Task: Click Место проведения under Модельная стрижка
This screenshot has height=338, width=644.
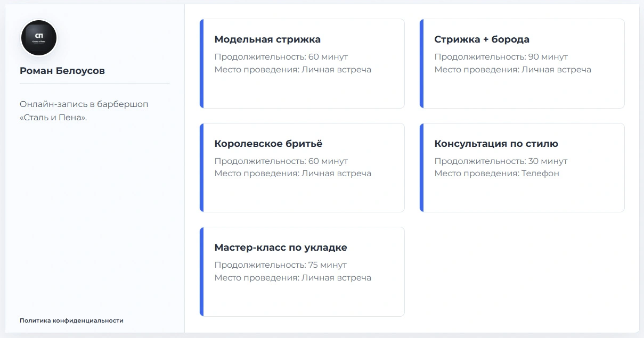Action: click(x=293, y=70)
